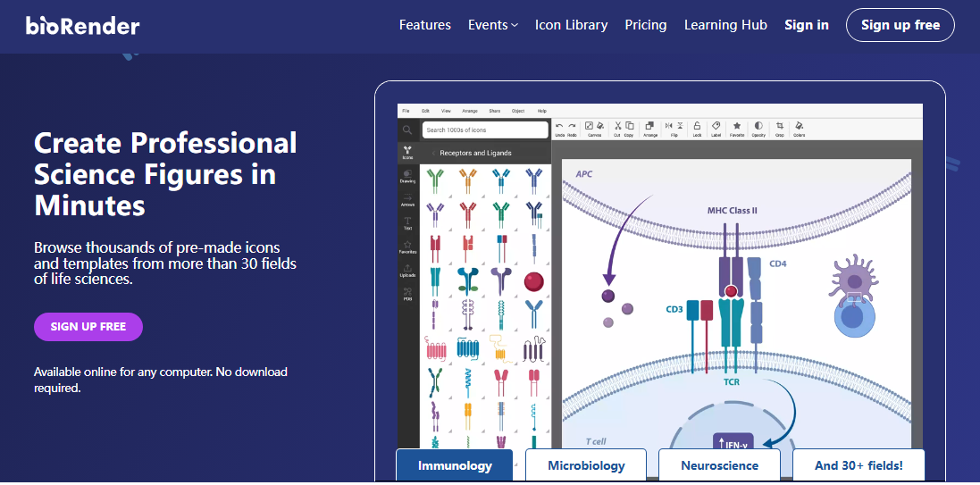Switch to the Microbiology tab
Viewport: 980px width, 485px height.
point(586,465)
